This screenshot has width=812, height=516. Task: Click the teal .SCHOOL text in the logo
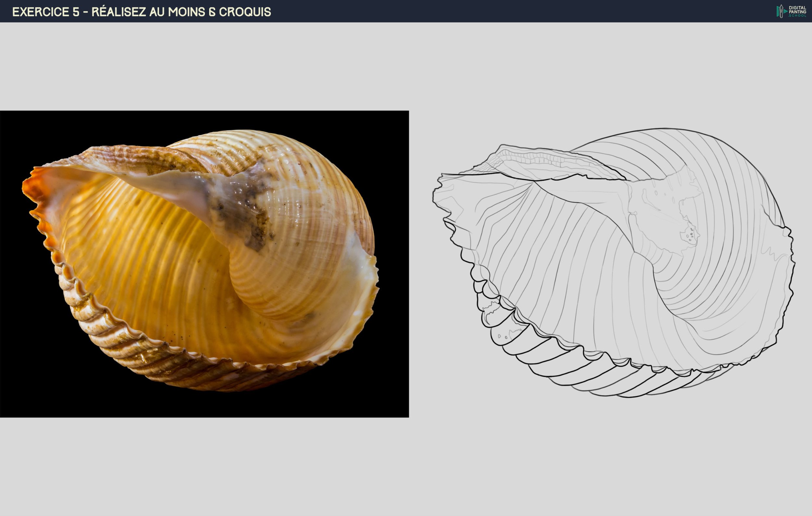tap(798, 16)
